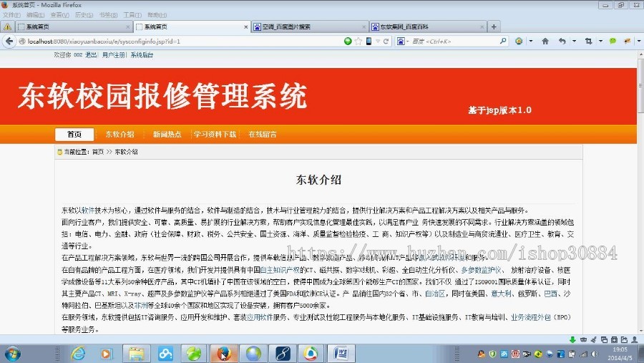Click the crop screenshot toolbar icon

589,41
